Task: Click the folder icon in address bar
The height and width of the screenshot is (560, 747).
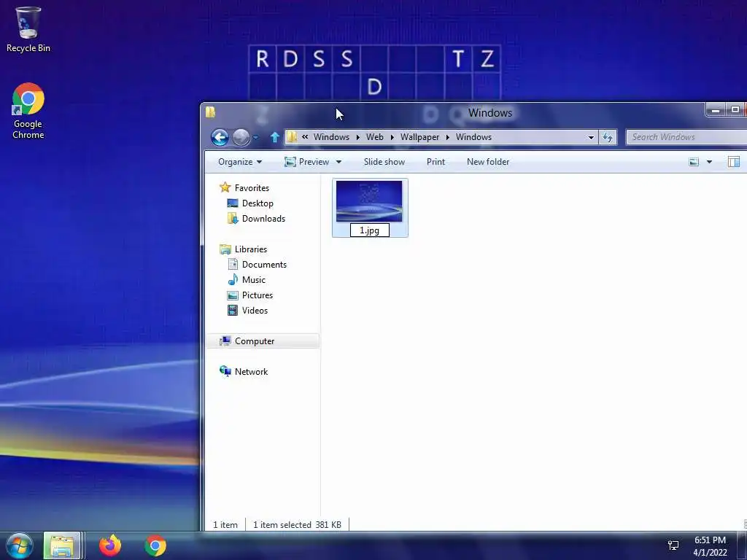Action: [x=292, y=137]
